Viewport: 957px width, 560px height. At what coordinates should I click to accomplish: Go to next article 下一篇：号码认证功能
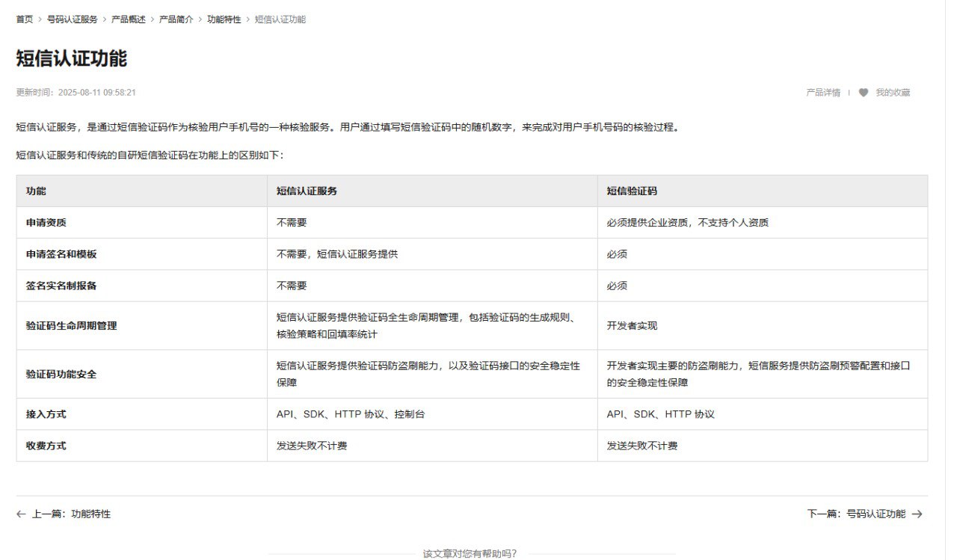856,514
